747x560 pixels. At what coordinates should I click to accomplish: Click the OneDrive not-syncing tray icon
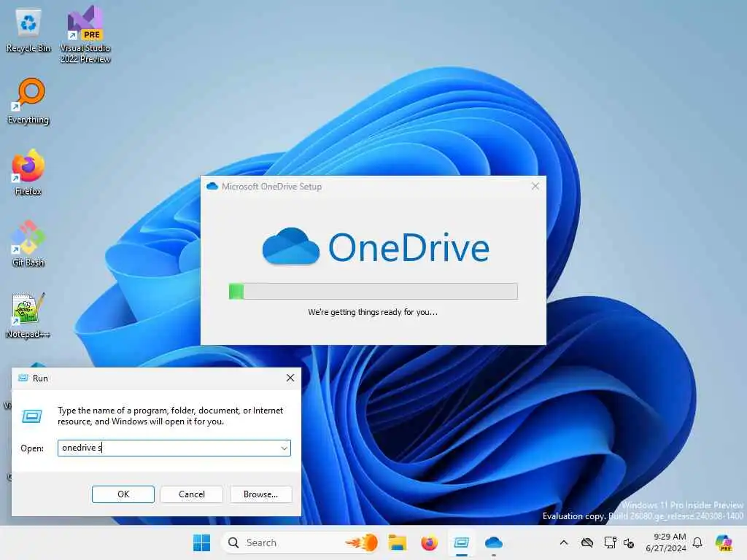tap(587, 542)
